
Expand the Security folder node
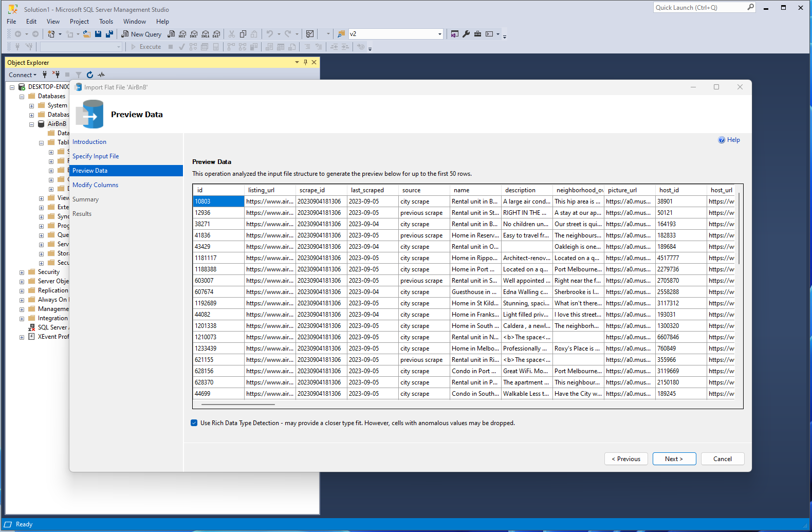[22, 272]
